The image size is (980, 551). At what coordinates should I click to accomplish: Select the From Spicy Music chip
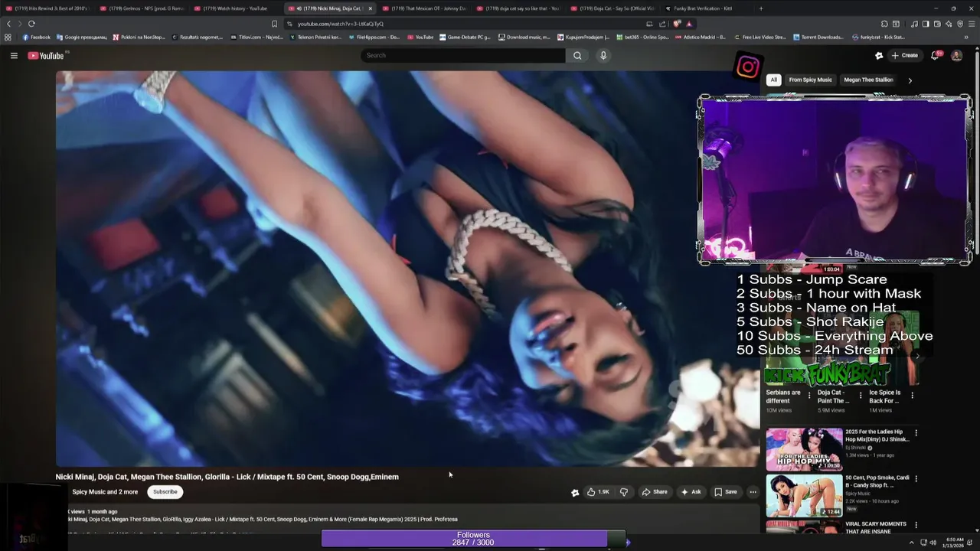(810, 80)
